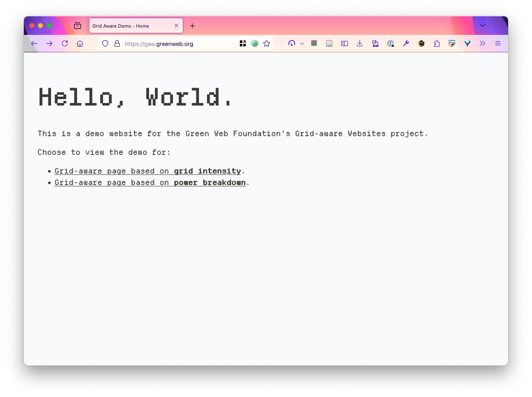532x397 pixels.
Task: Click the Hello, World. heading
Action: coord(135,97)
